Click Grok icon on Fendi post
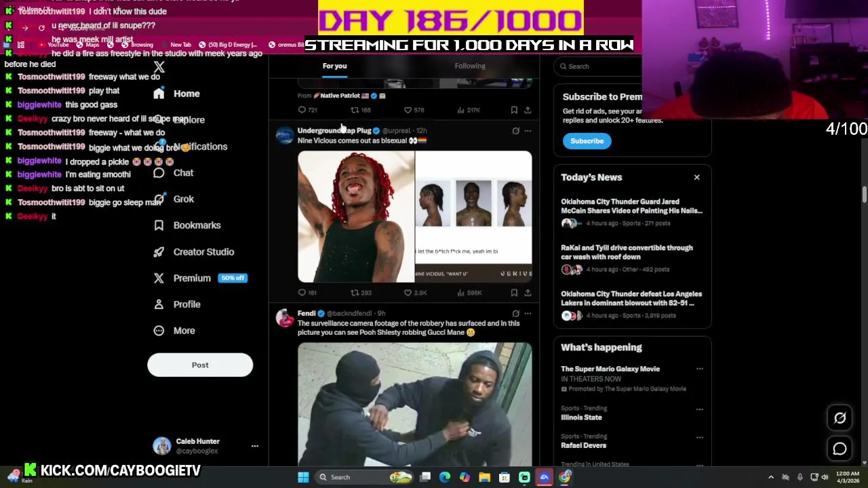 click(515, 314)
